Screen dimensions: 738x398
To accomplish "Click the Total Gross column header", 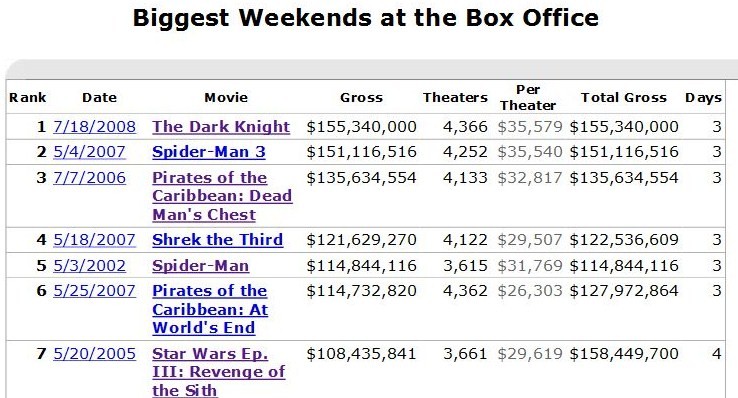I will coord(624,97).
